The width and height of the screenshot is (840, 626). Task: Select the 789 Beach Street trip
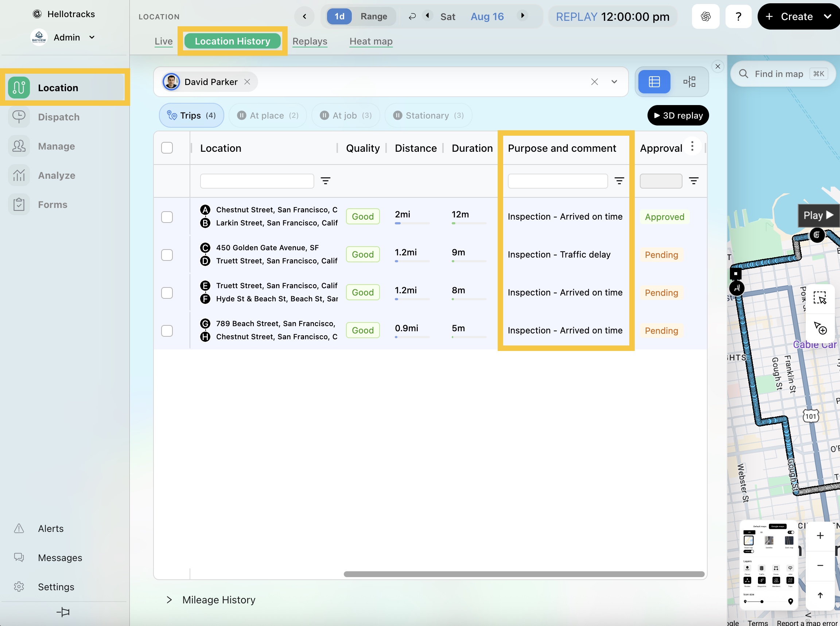(167, 331)
